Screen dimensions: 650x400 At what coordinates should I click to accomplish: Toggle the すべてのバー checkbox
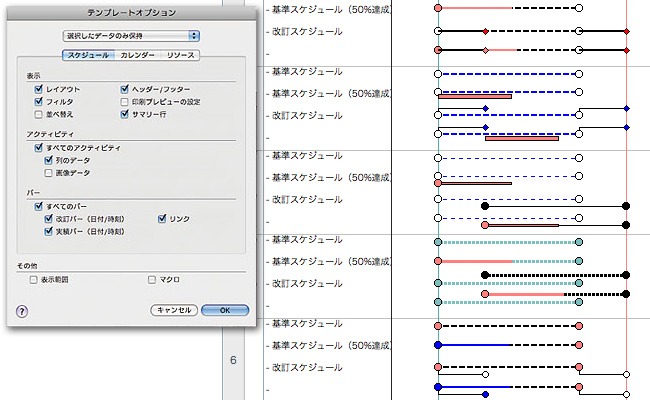[x=37, y=205]
